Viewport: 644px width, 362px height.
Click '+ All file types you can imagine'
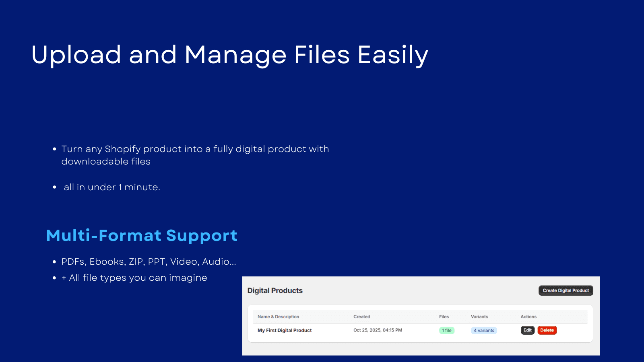(x=134, y=278)
